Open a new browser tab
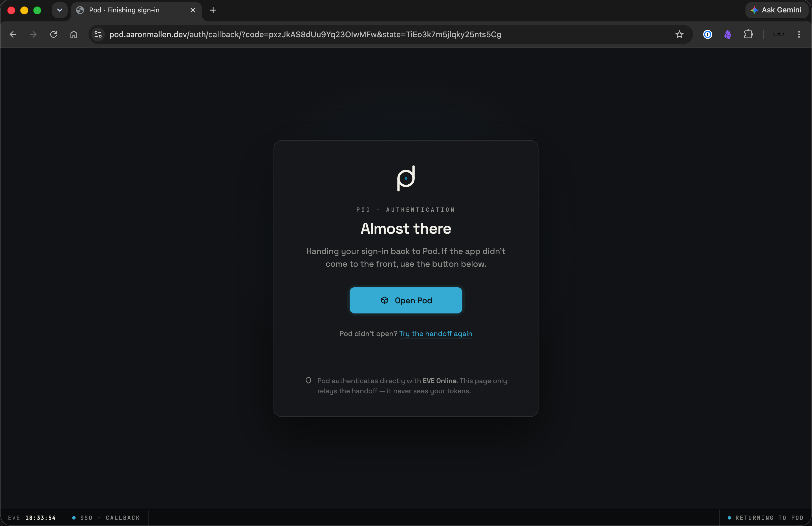Viewport: 812px width, 526px height. (x=213, y=10)
